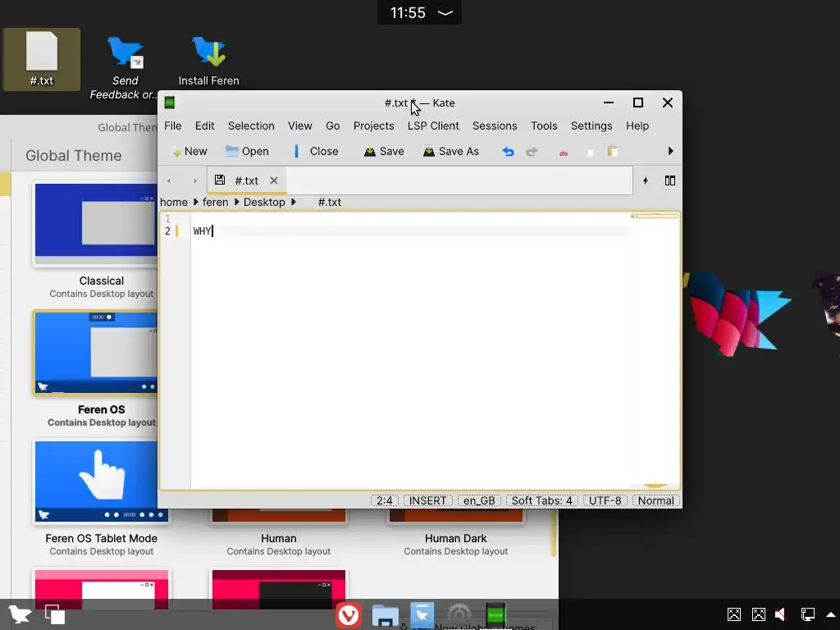Click the Copy icon in Kate toolbar
The height and width of the screenshot is (630, 840).
589,152
